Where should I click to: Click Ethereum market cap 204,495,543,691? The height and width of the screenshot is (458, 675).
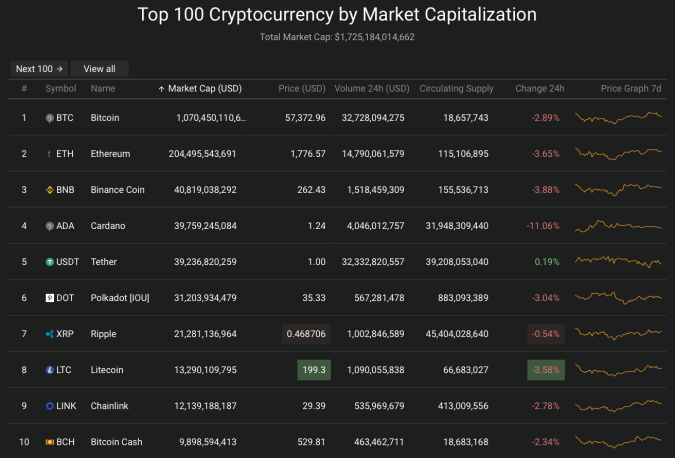[202, 154]
